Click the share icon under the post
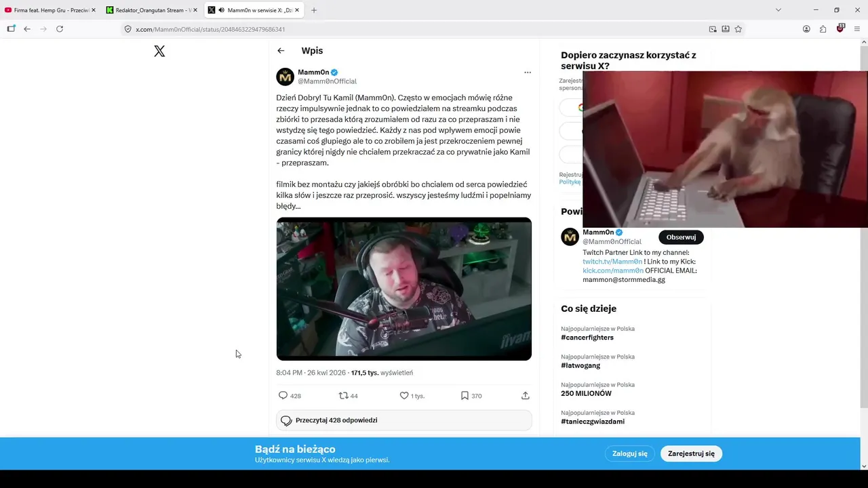Image resolution: width=868 pixels, height=488 pixels. (x=525, y=396)
